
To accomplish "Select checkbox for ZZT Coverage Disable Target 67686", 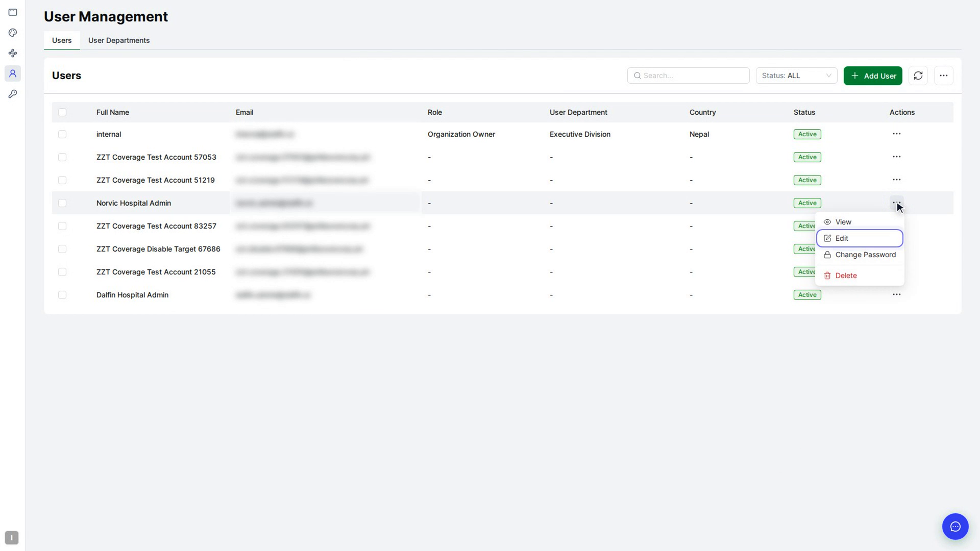I will coord(62,249).
